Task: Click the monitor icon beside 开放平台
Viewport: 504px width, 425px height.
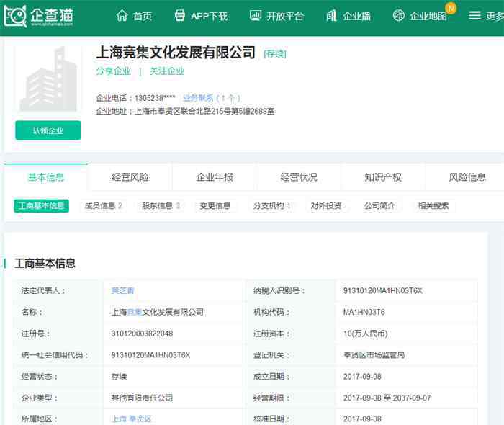Action: (x=256, y=15)
